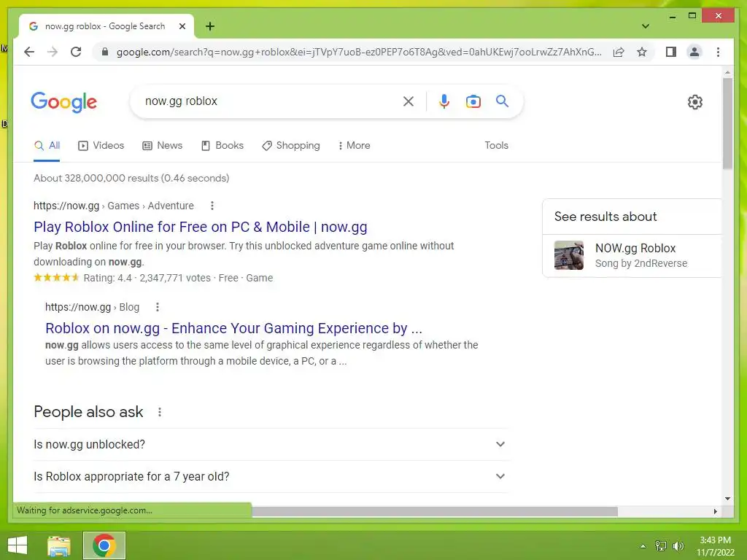This screenshot has height=560, width=747.
Task: View site info via the padlock icon
Action: point(105,52)
